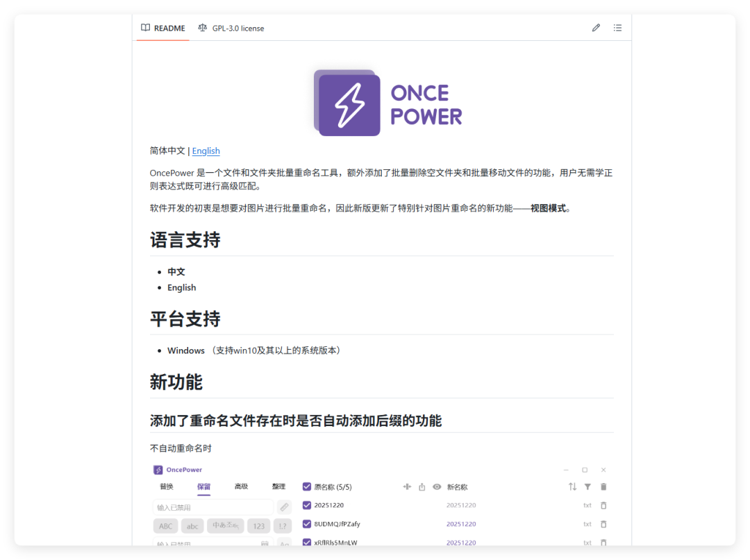Screen dimensions: 750x560
Task: Click the 语言支持 heading
Action: (185, 240)
